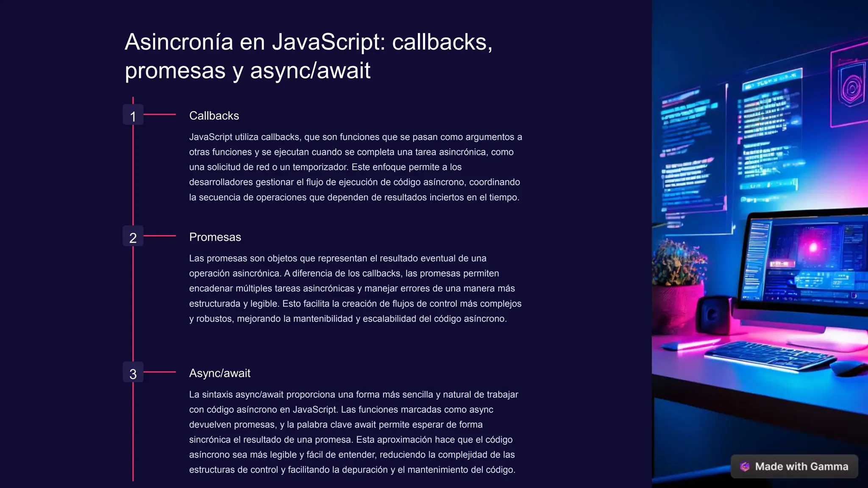Click paragraph starting 'La sintaxis async/await'
This screenshot has width=868, height=488.
pos(353,432)
